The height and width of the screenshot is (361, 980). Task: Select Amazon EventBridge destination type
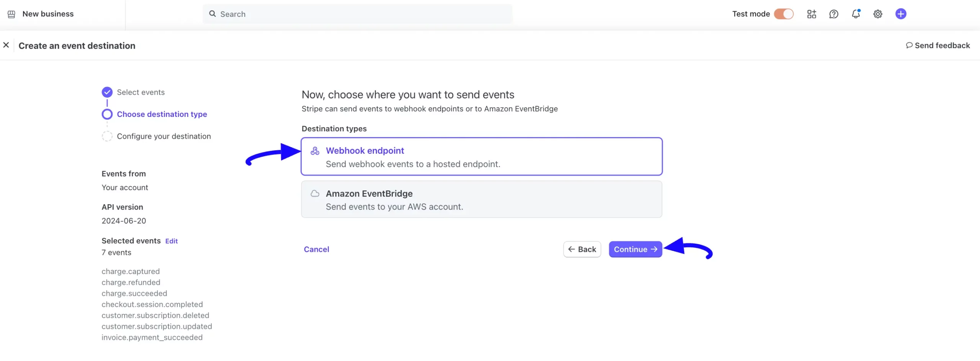pyautogui.click(x=482, y=200)
